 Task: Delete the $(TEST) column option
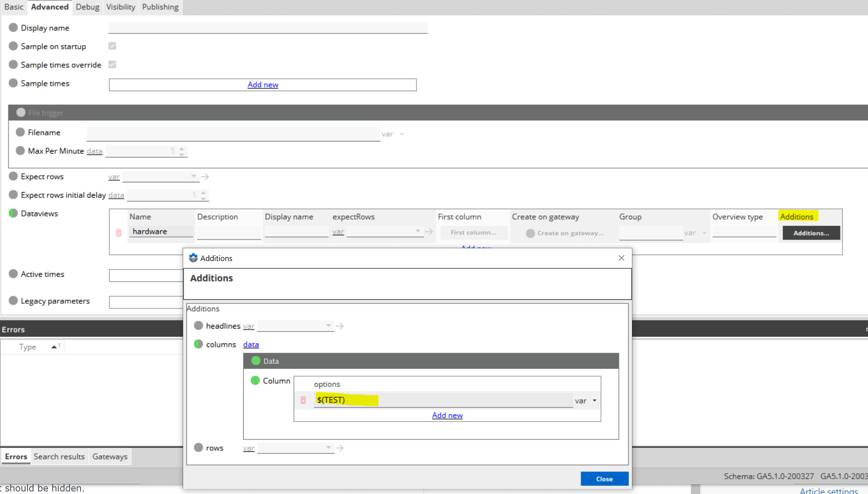coord(303,400)
